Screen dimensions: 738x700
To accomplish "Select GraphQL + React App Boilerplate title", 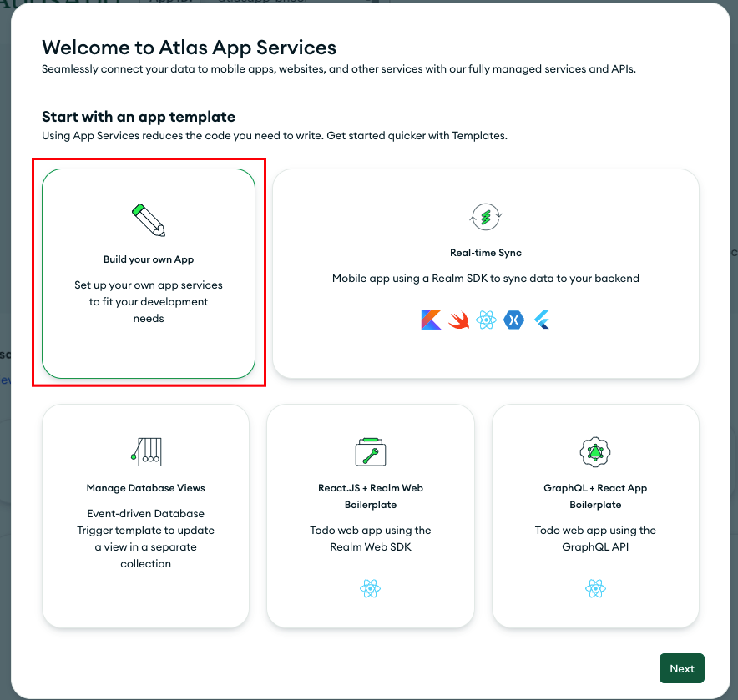I will (595, 496).
